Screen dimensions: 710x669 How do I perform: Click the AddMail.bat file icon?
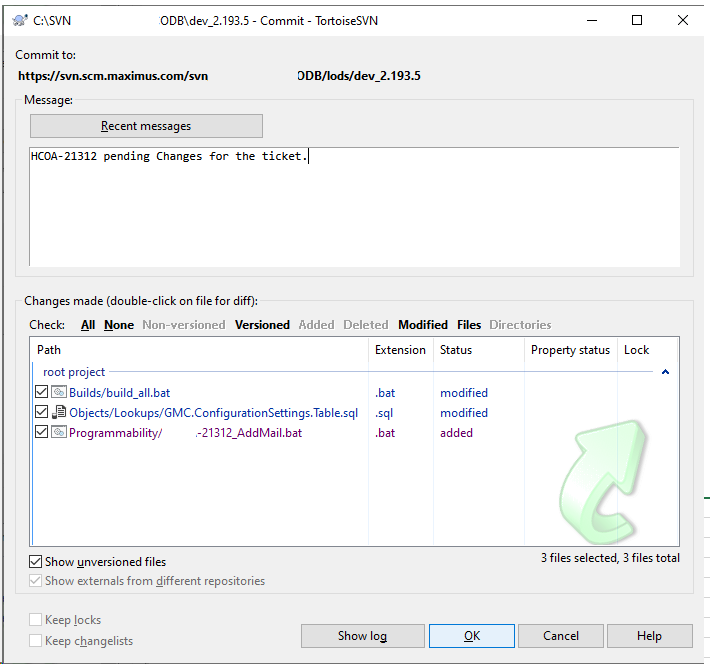tap(59, 433)
